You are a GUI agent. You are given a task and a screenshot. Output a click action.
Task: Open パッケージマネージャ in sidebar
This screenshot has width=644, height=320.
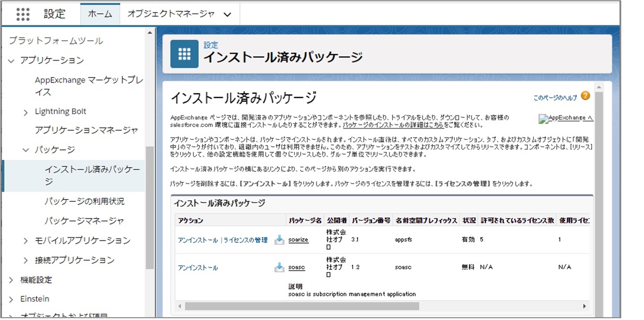pyautogui.click(x=84, y=221)
